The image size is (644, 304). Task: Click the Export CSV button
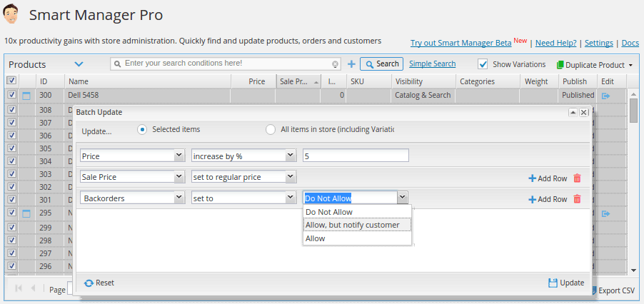[x=613, y=290]
